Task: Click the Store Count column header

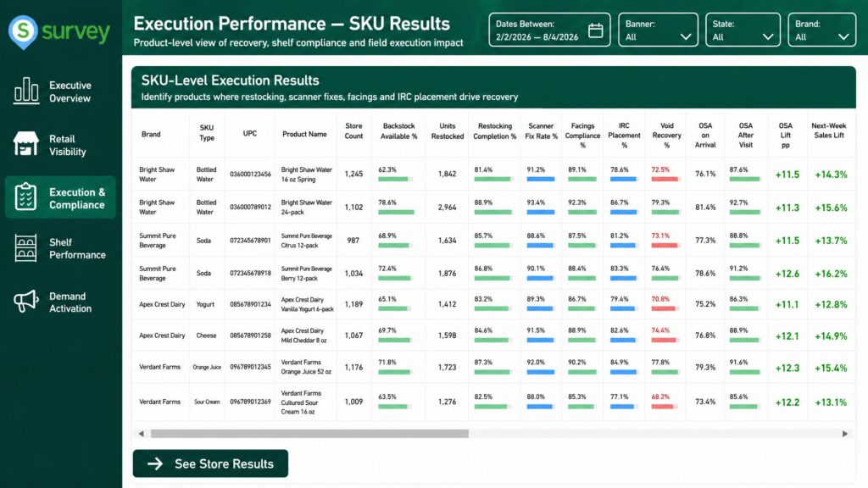Action: coord(353,131)
